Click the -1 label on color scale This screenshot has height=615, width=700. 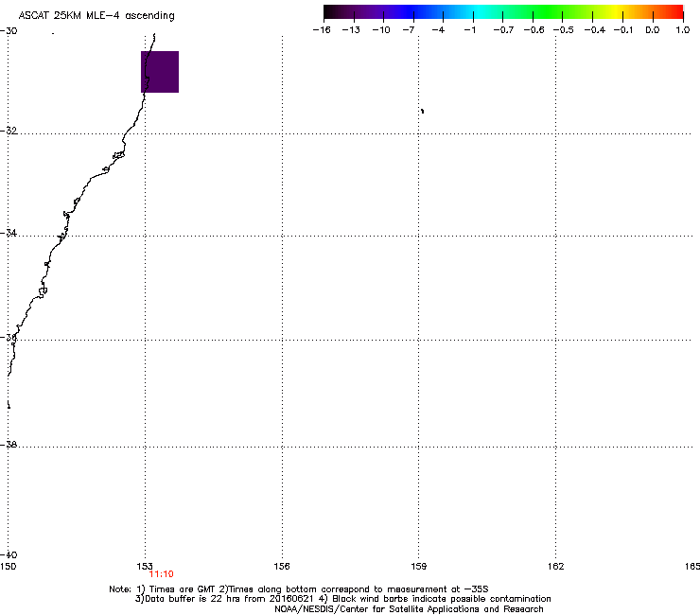point(469,30)
